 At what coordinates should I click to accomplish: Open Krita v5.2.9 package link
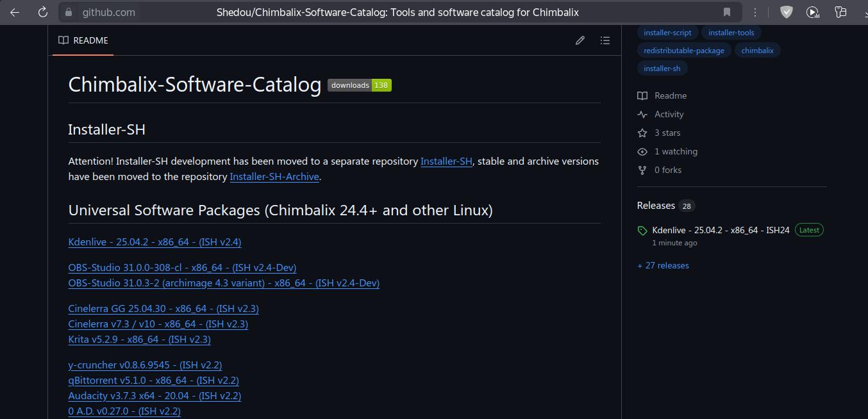(139, 340)
